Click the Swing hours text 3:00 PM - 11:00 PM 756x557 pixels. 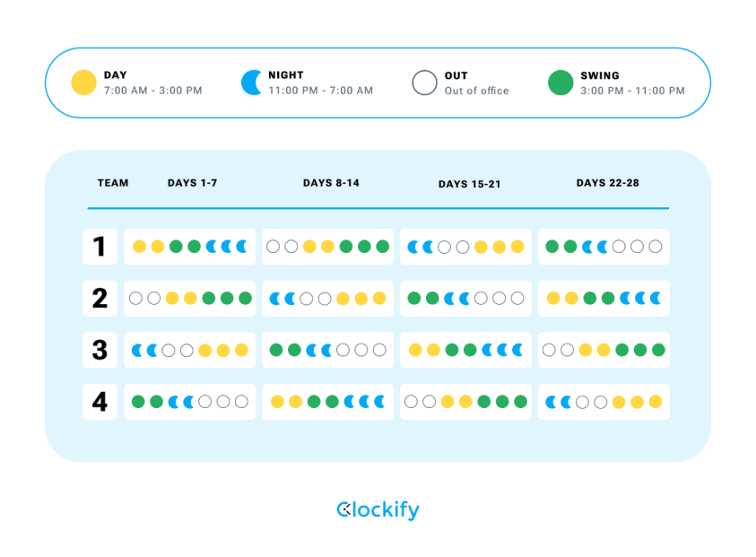click(632, 91)
